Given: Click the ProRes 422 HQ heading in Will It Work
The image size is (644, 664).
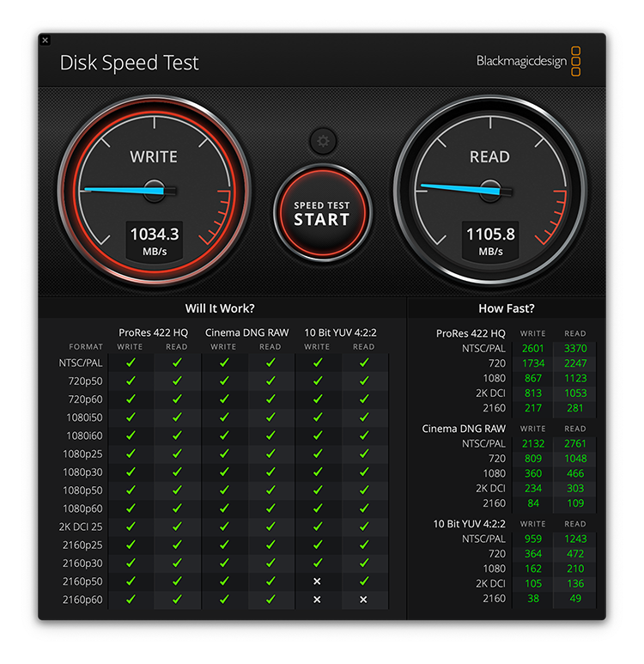Looking at the screenshot, I should pyautogui.click(x=153, y=332).
